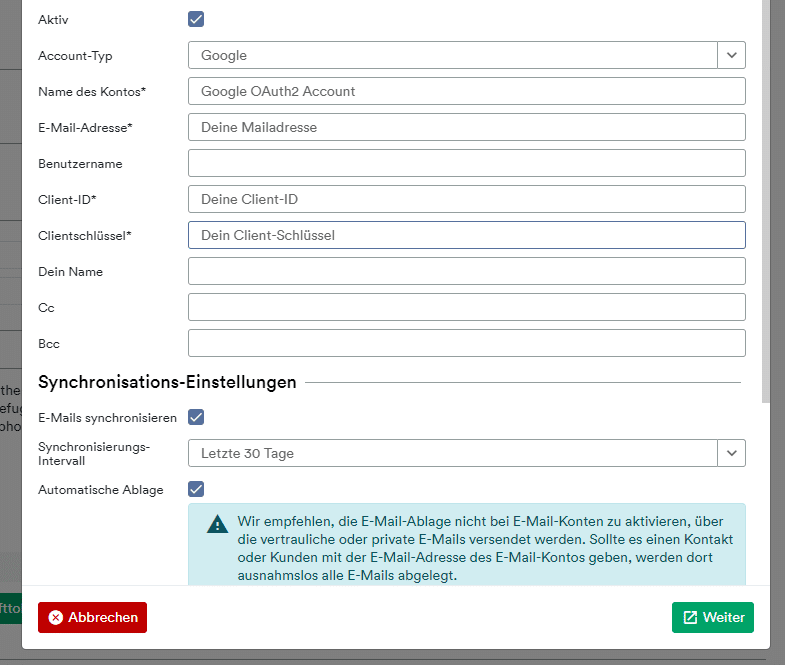Click the green Weiter button

713,617
